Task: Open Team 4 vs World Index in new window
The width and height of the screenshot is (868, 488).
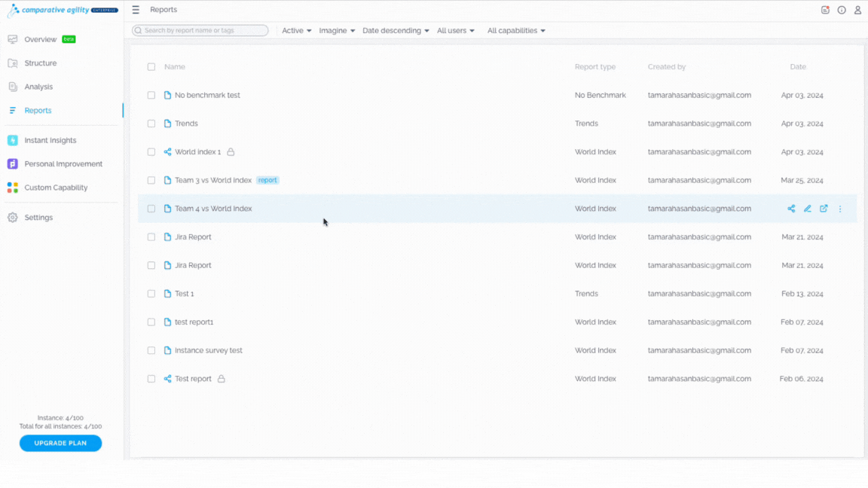Action: pyautogui.click(x=824, y=209)
